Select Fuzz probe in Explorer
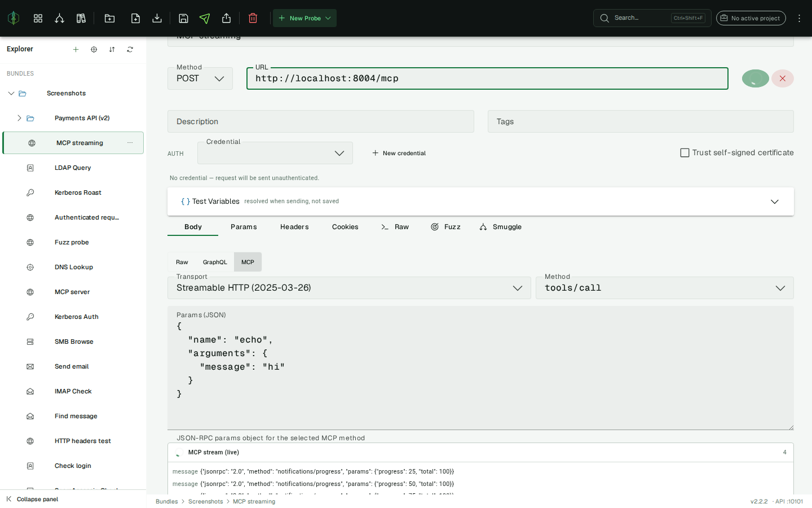The height and width of the screenshot is (508, 812). point(73,242)
